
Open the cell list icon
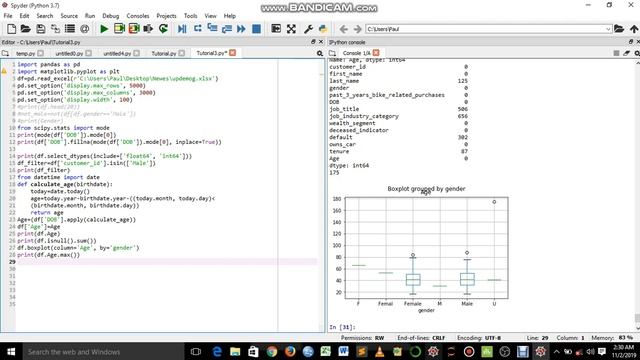click(70, 29)
